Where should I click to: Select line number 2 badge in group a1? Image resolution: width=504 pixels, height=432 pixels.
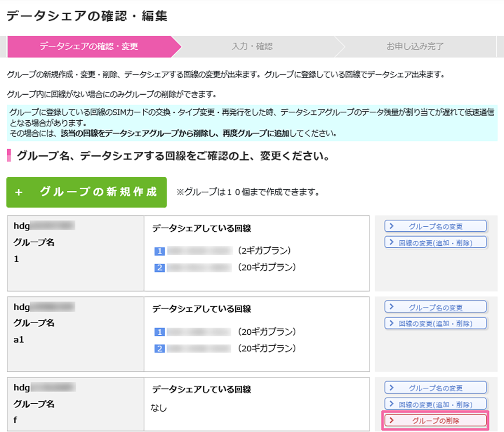click(160, 348)
